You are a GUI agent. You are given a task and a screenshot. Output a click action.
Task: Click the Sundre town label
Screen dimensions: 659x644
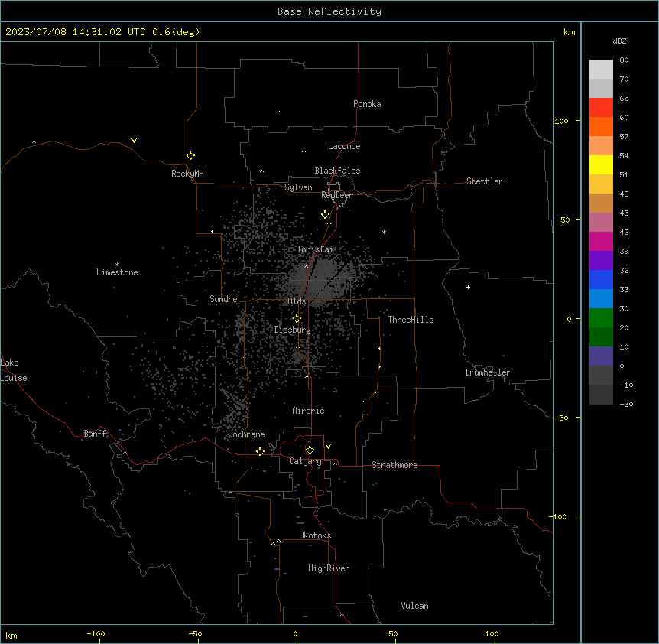pos(223,299)
